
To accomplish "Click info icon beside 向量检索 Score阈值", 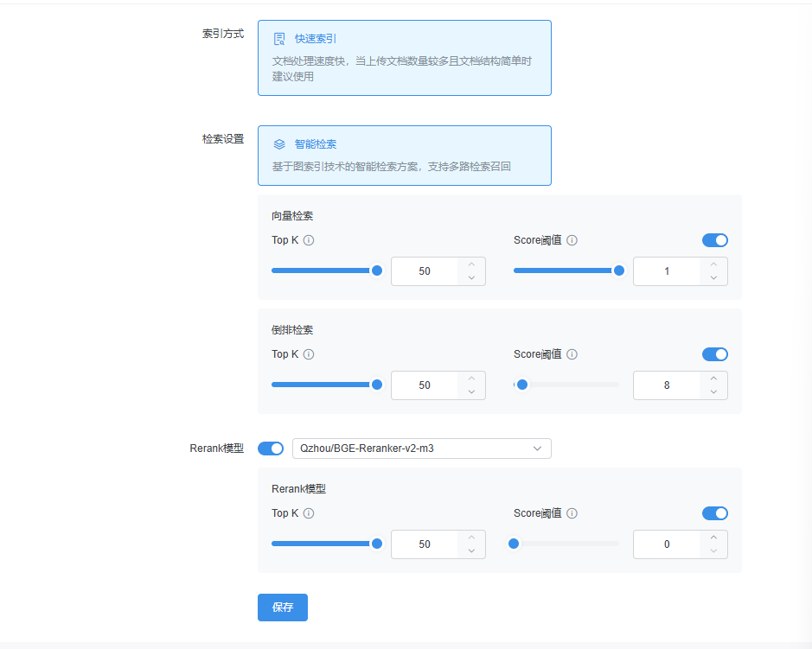I will click(572, 240).
